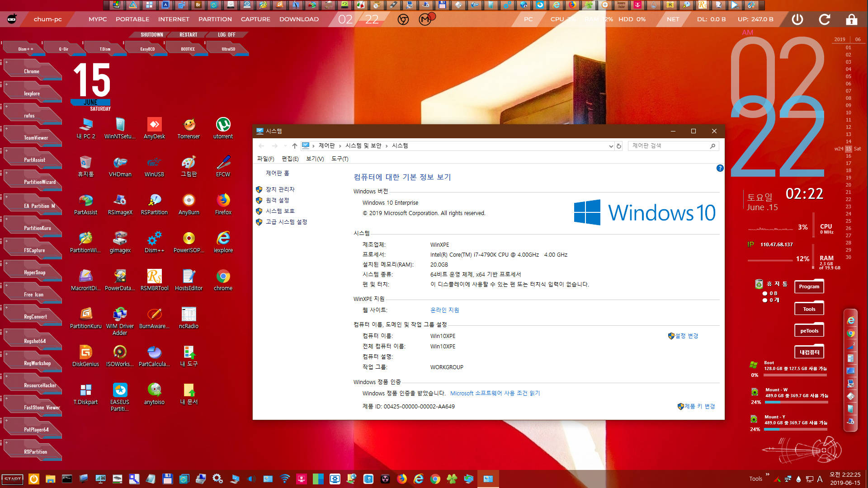Open 편집(E) menu
Viewport: 868px width, 488px height.
coord(290,159)
